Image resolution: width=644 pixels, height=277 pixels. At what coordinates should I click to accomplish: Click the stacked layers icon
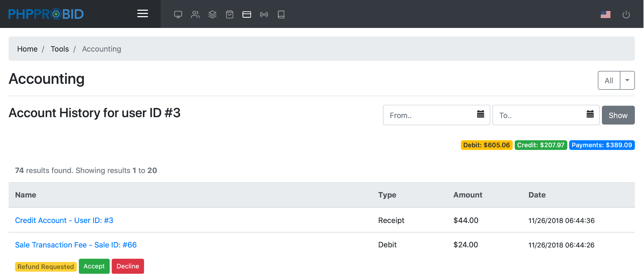pyautogui.click(x=212, y=14)
